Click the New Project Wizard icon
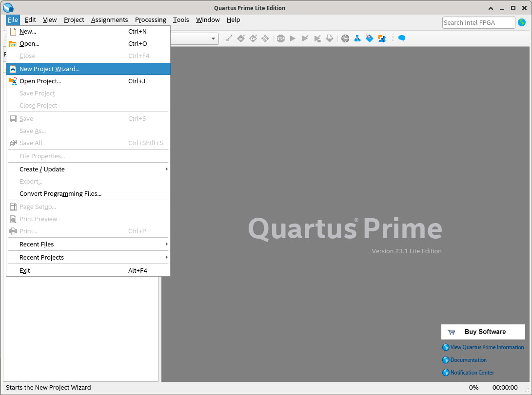 13,69
